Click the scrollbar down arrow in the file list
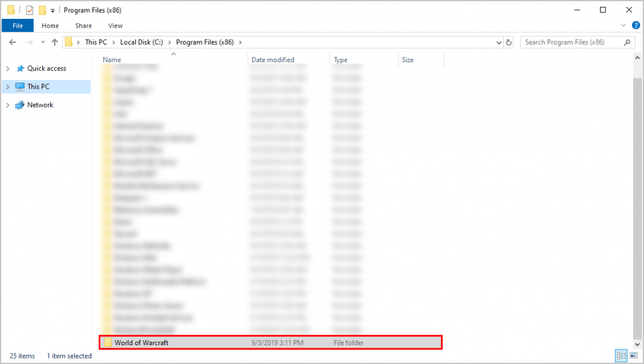Image resolution: width=644 pixels, height=364 pixels. tap(637, 345)
